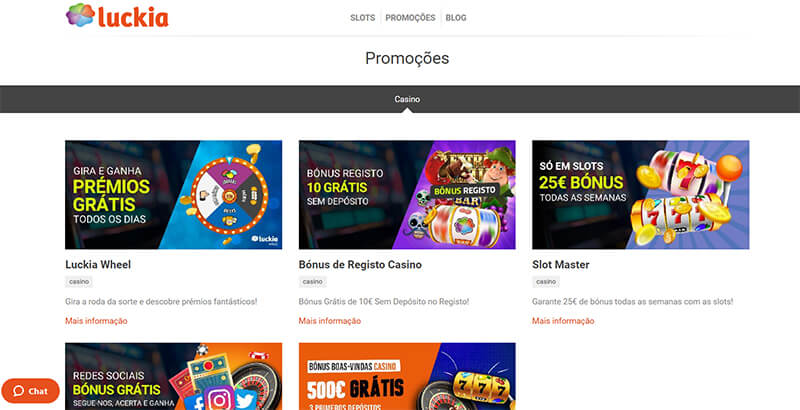Open the 500€ Grátis welcome bonus banner
The width and height of the screenshot is (800, 410).
pyautogui.click(x=407, y=376)
